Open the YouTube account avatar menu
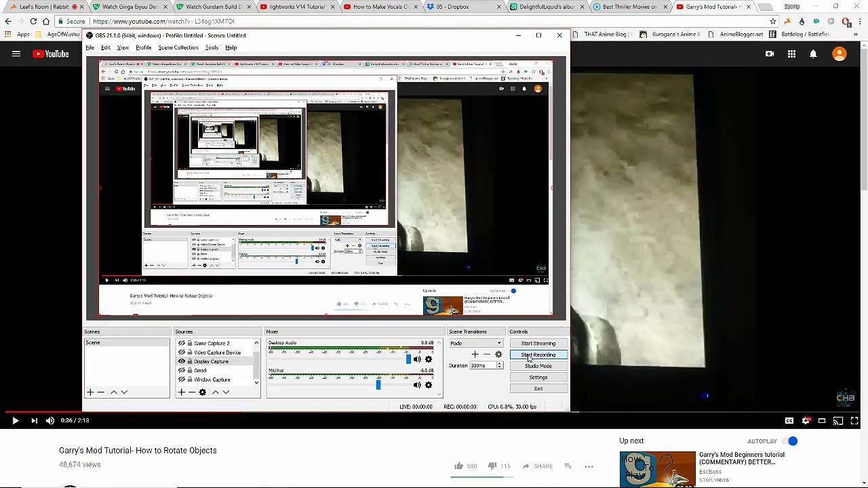 (840, 54)
